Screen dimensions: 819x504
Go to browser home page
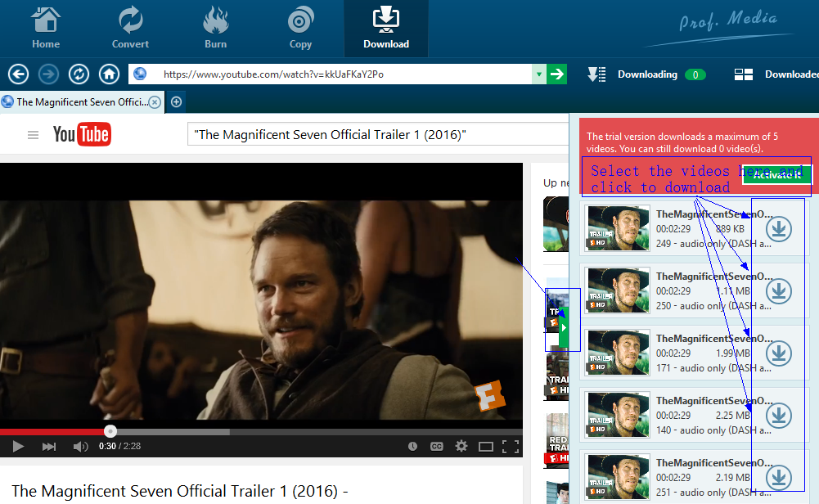(x=109, y=74)
